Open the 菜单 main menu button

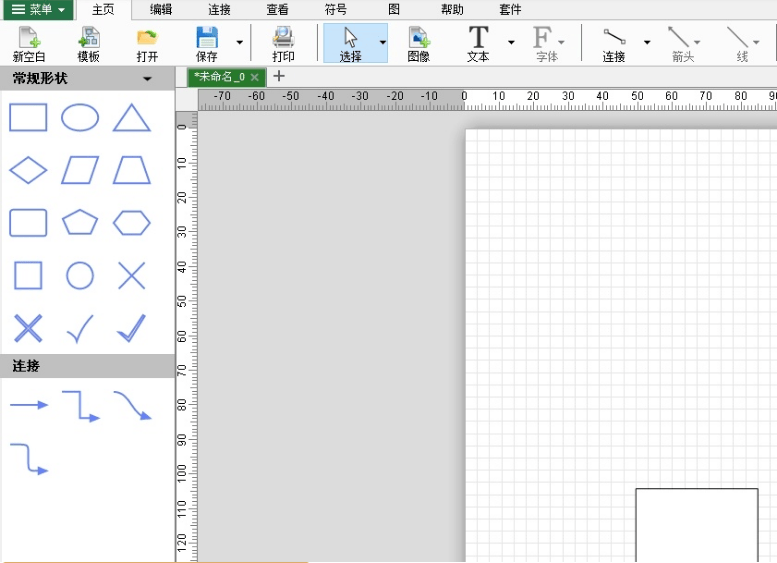38,10
